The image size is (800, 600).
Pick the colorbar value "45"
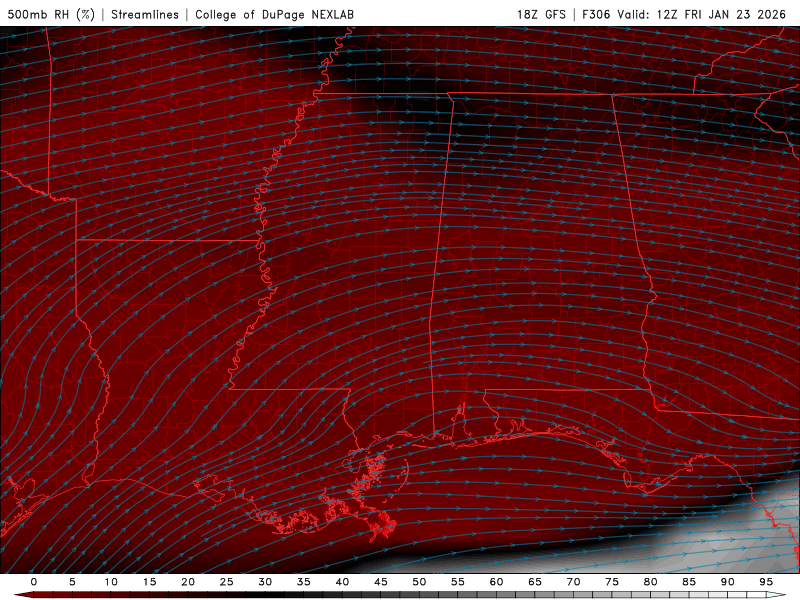tap(381, 582)
